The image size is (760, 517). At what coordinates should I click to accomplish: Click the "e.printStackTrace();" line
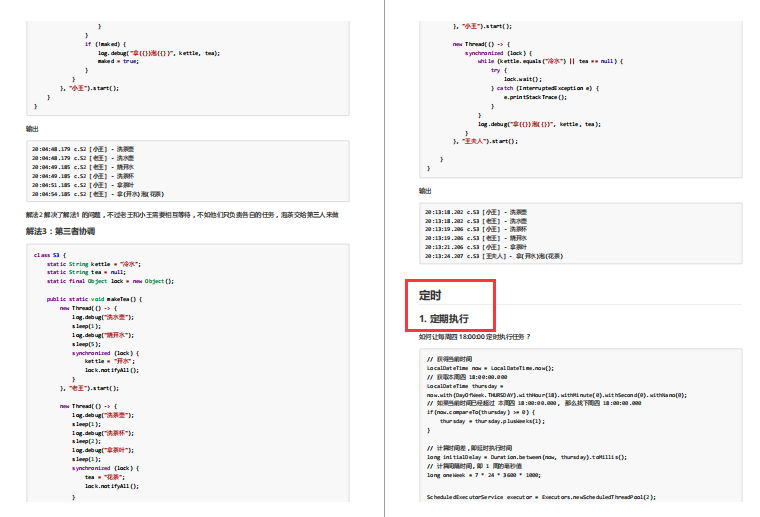535,97
